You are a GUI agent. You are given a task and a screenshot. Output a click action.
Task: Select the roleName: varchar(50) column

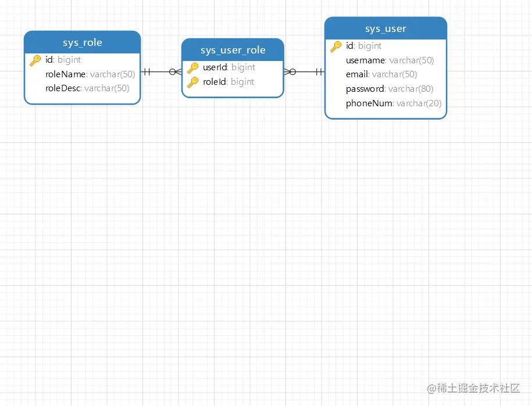[x=90, y=74]
